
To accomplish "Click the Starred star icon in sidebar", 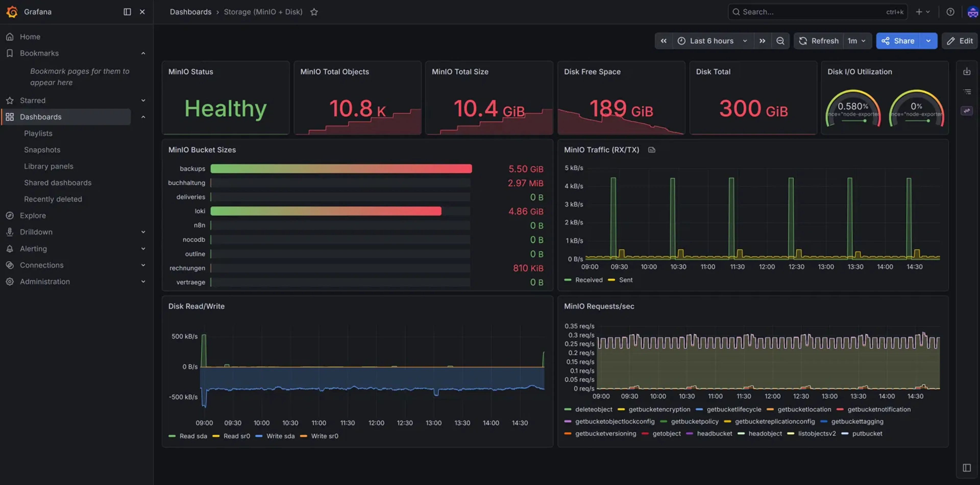I will pyautogui.click(x=10, y=100).
